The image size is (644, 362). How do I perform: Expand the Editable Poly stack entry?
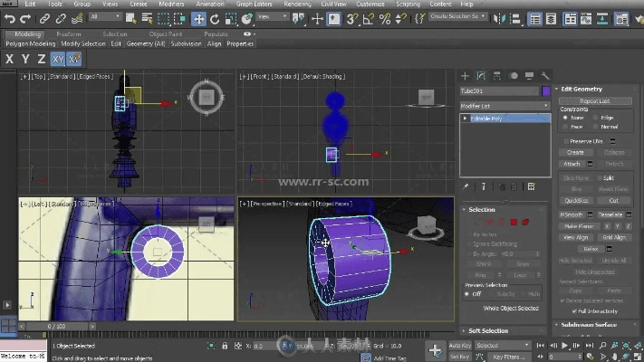(x=466, y=119)
